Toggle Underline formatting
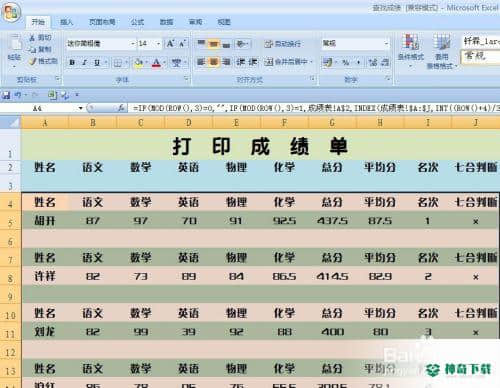 coord(97,63)
